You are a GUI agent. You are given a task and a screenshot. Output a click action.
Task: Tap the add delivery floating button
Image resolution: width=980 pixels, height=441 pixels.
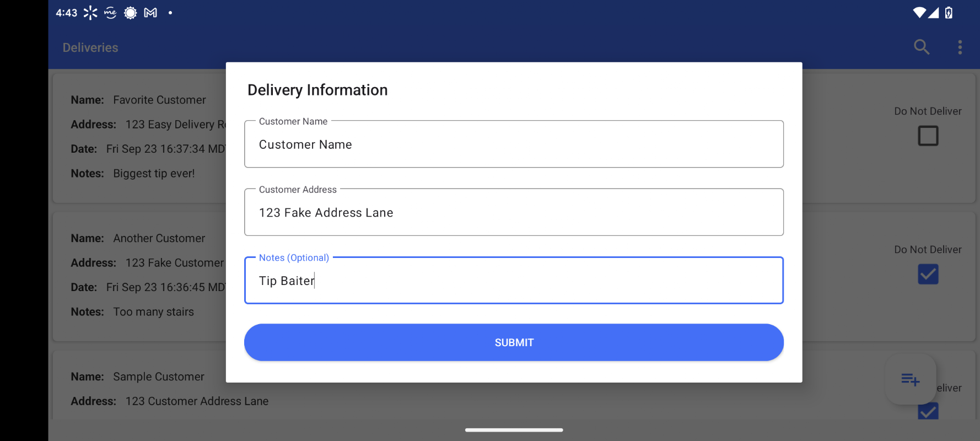tap(911, 379)
